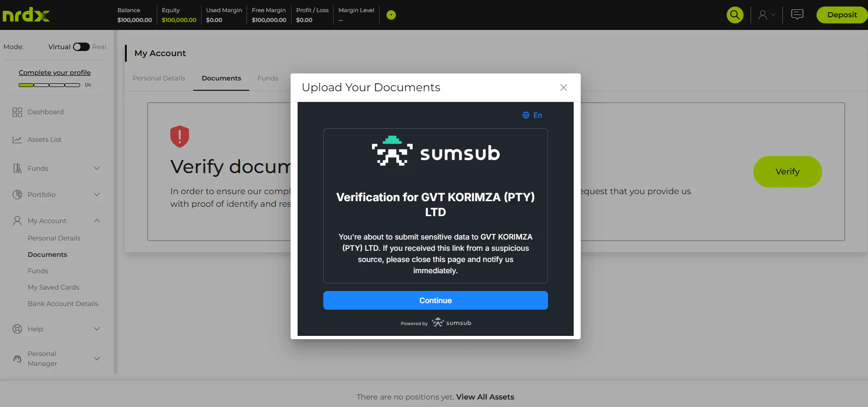Open the chat messages icon
Viewport: 868px width, 407px height.
[797, 15]
